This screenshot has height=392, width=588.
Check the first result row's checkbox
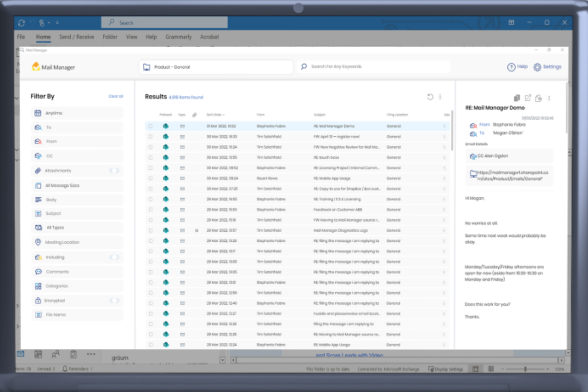pyautogui.click(x=151, y=126)
